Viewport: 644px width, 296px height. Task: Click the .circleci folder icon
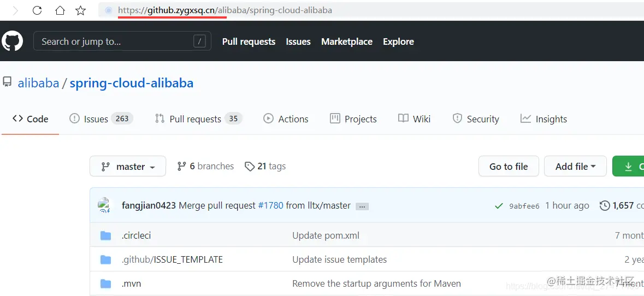click(106, 235)
